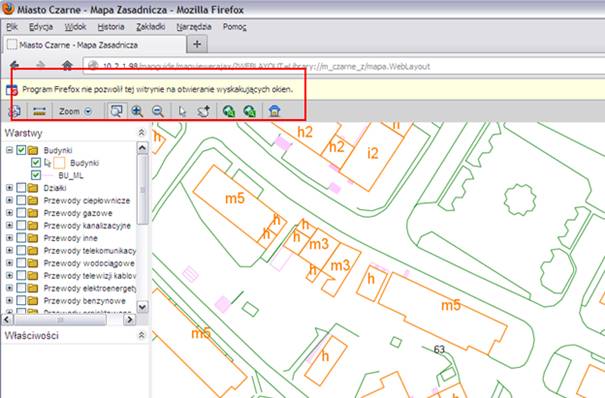Select the Miasto Czarne - Mapa Zasadnicza tab
The height and width of the screenshot is (398, 605).
pyautogui.click(x=95, y=45)
